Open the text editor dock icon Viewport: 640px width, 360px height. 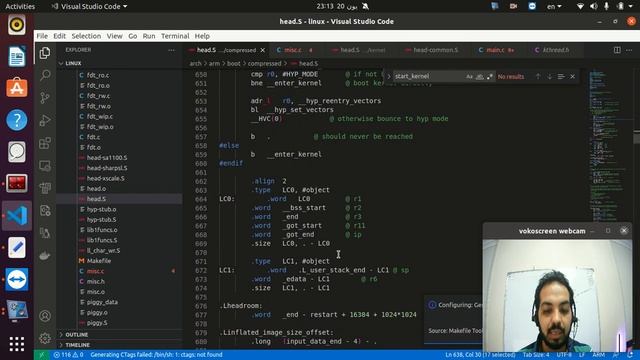(x=17, y=247)
